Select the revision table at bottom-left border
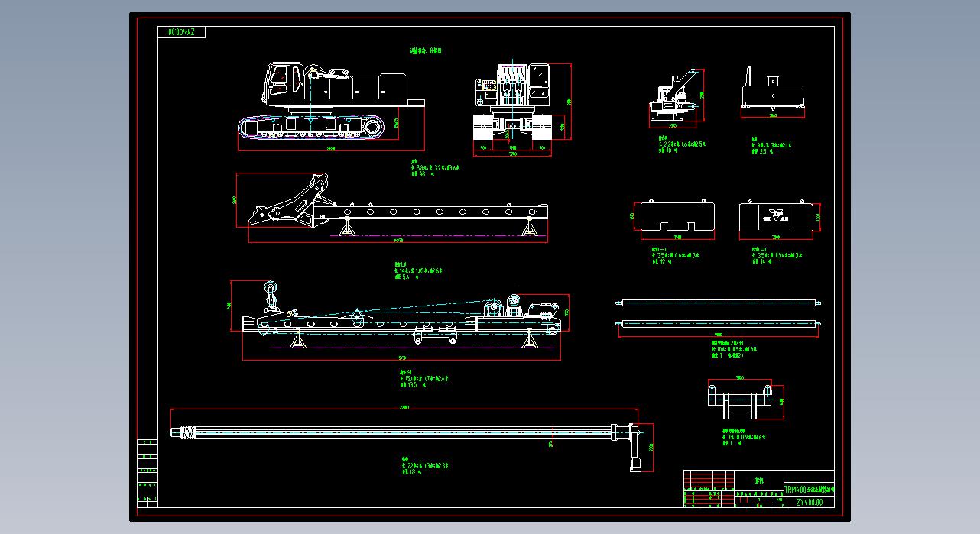 (x=148, y=474)
